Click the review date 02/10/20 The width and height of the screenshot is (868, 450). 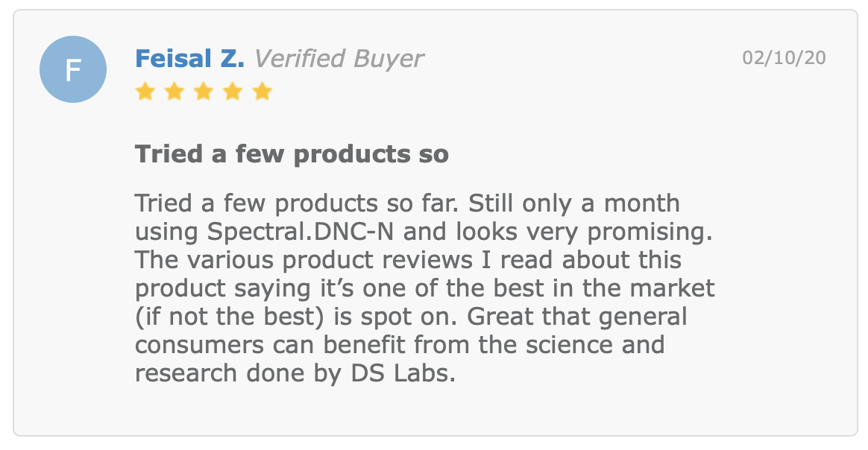[x=784, y=57]
